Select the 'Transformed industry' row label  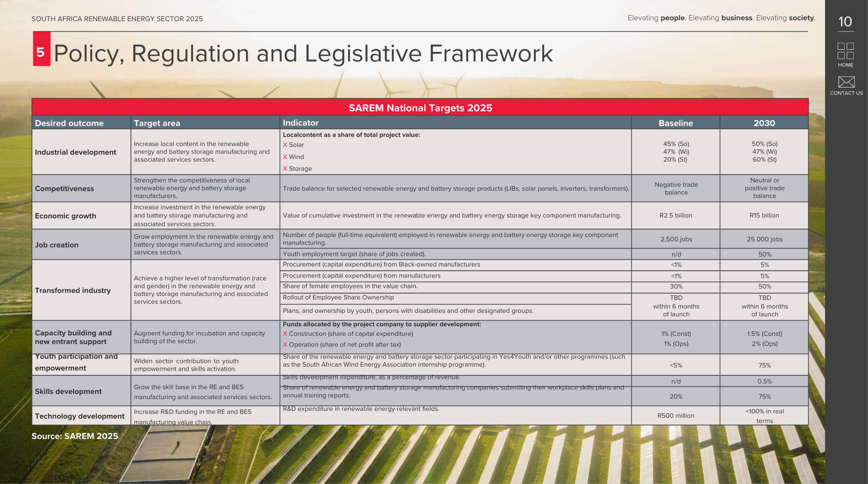pyautogui.click(x=72, y=291)
